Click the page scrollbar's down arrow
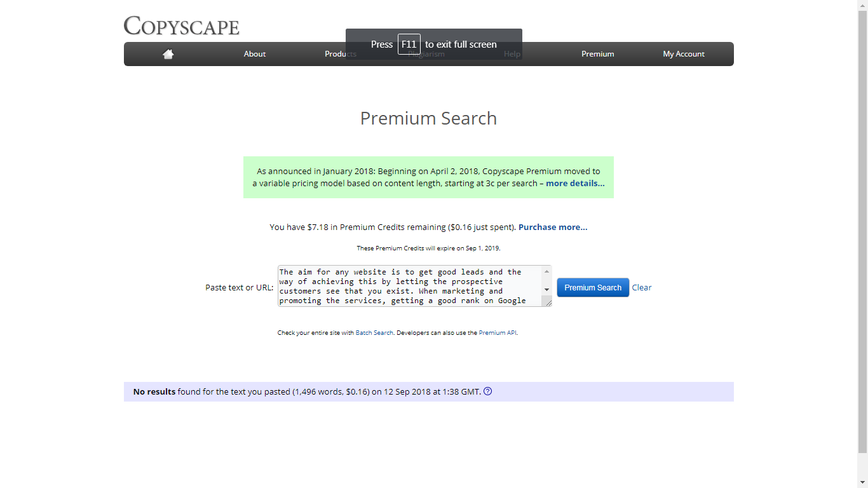 point(862,482)
